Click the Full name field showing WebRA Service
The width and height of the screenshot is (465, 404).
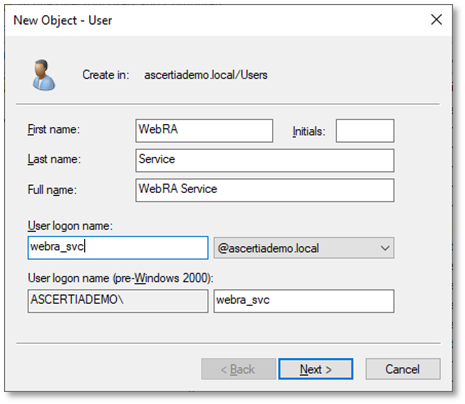point(265,190)
